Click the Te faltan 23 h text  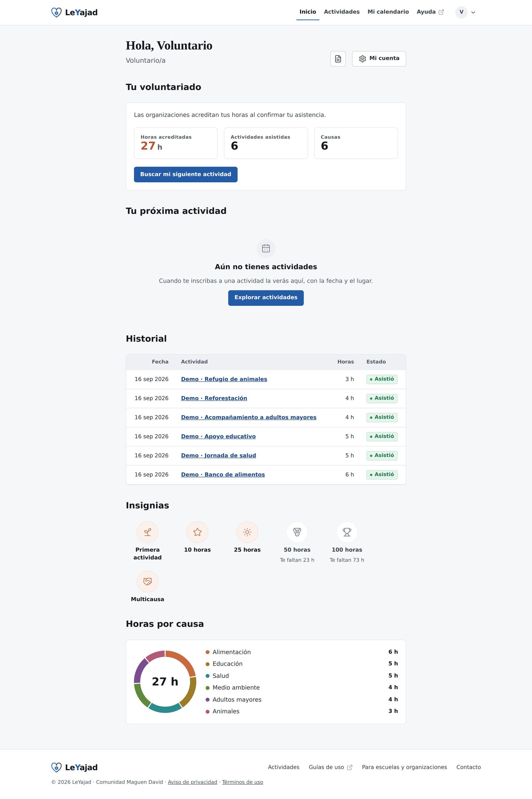click(297, 560)
